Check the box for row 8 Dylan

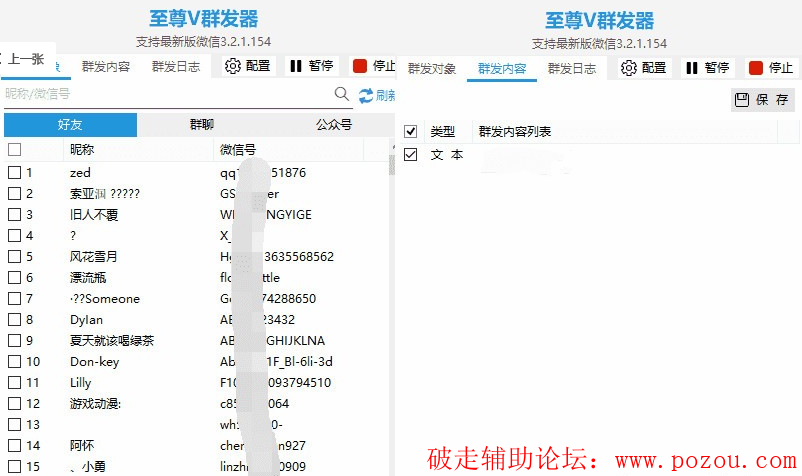coord(14,319)
